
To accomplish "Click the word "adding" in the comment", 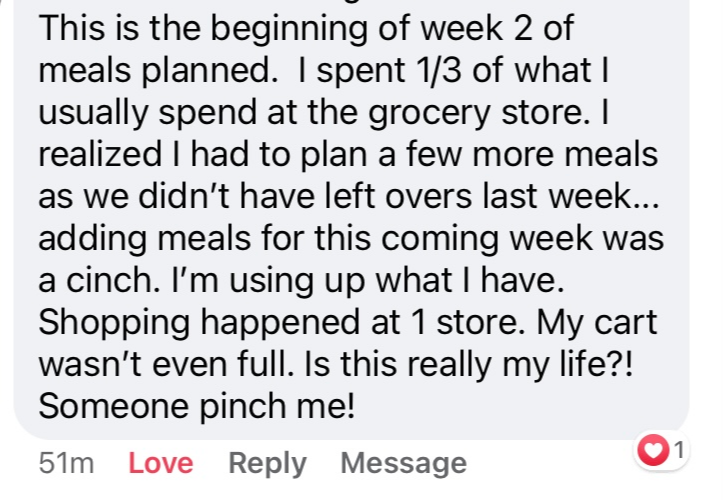I will point(93,239).
